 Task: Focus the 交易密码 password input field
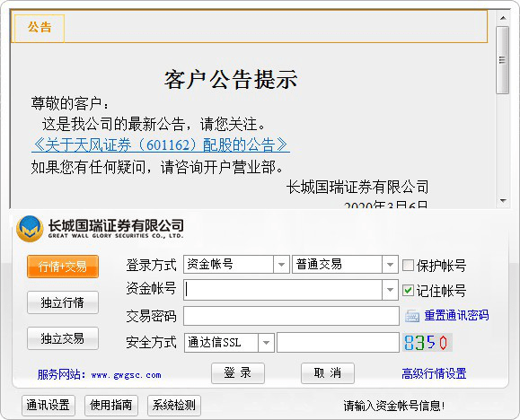pyautogui.click(x=291, y=316)
